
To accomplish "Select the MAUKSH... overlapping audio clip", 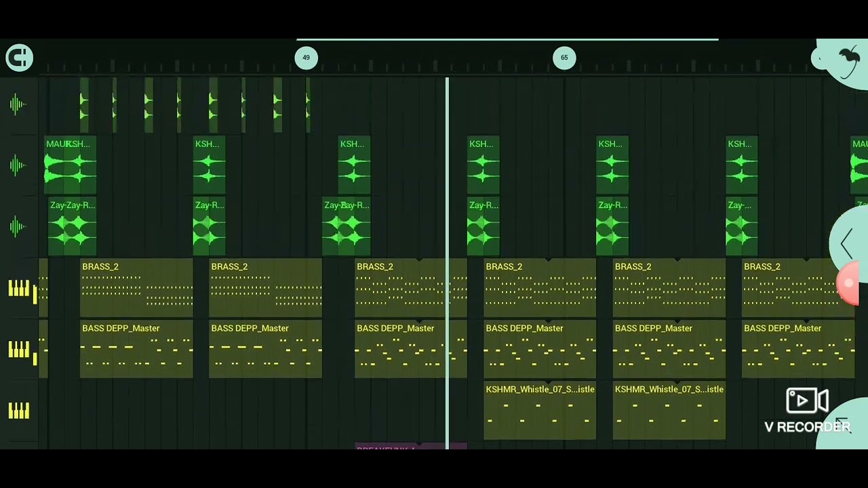I will 71,165.
